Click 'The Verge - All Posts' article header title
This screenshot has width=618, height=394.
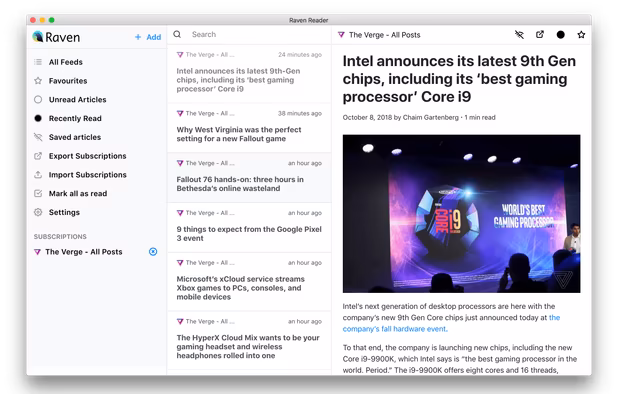click(384, 35)
